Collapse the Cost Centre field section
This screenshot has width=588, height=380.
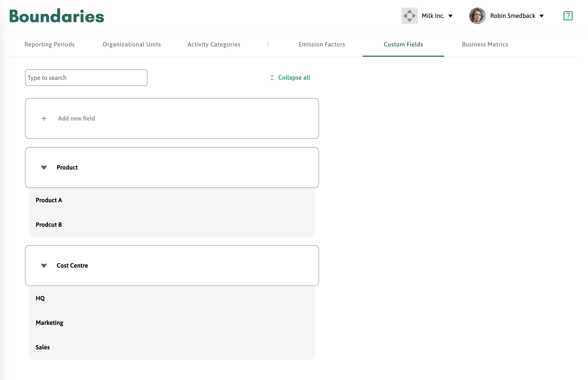44,266
